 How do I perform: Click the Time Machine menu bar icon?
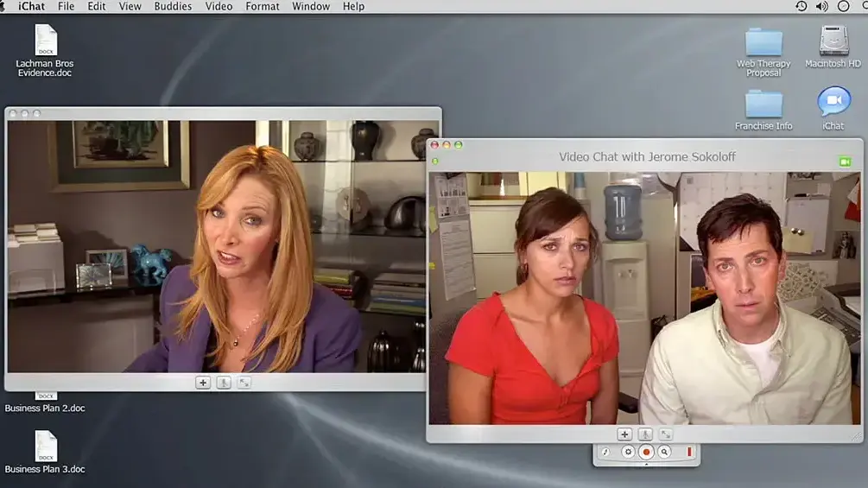point(801,6)
